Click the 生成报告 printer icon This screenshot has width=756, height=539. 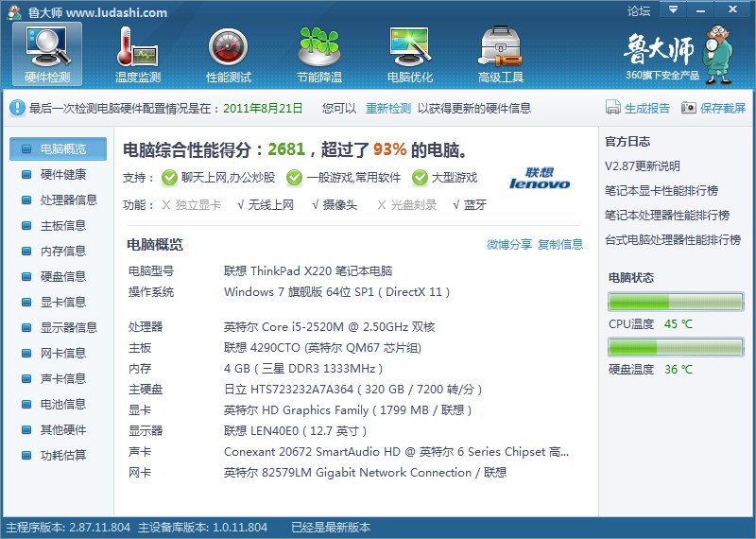[612, 107]
